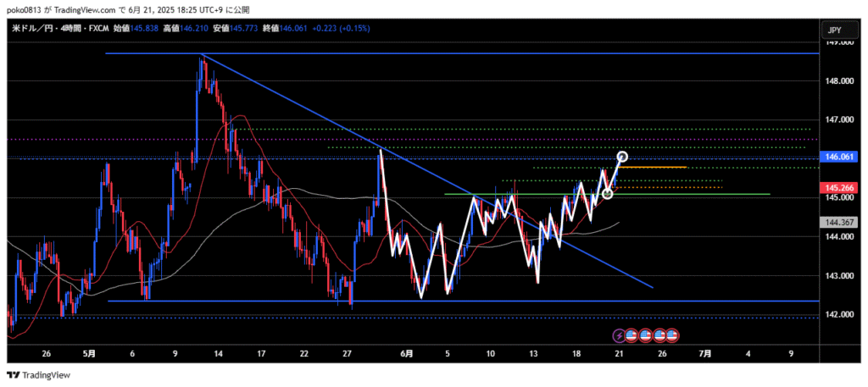868x387 pixels.
Task: Click the 7月 label on the time axis
Action: [704, 353]
